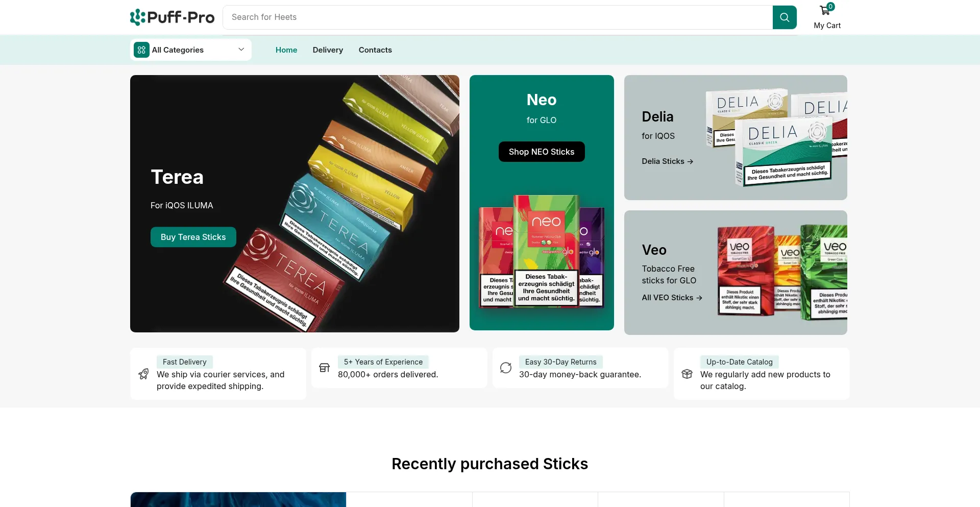Click the cart item count badge
This screenshot has width=980, height=507.
(x=830, y=7)
